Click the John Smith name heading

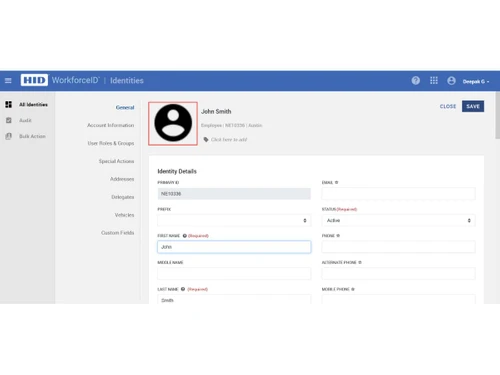[216, 111]
